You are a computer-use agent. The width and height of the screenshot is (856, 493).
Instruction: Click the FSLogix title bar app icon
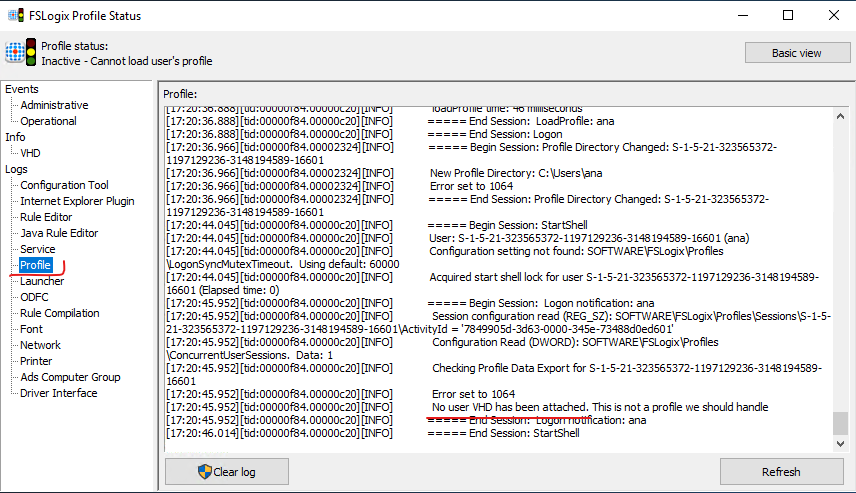[x=16, y=15]
